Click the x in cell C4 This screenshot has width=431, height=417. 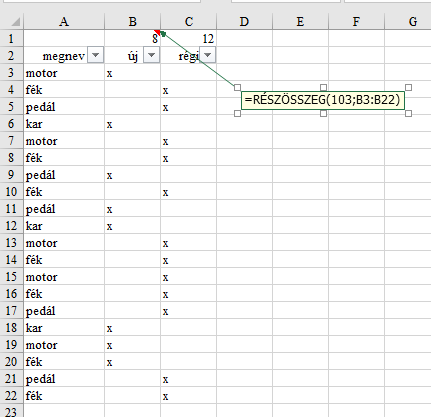(x=165, y=91)
